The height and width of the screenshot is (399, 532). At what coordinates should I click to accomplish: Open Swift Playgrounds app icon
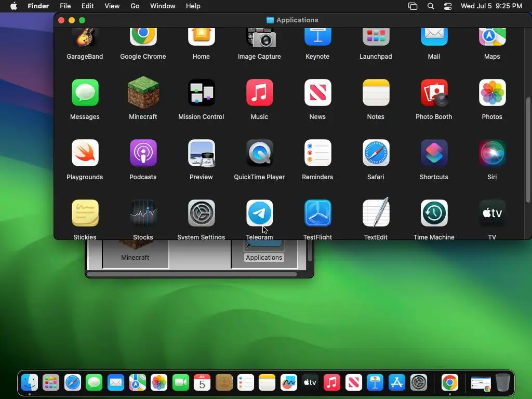tap(85, 153)
